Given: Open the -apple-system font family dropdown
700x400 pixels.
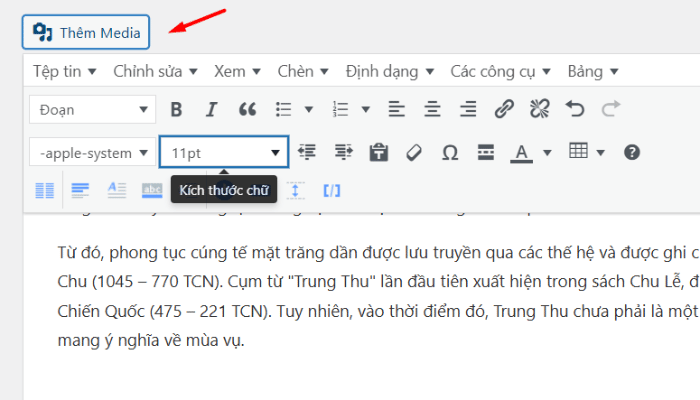Looking at the screenshot, I should pos(92,153).
